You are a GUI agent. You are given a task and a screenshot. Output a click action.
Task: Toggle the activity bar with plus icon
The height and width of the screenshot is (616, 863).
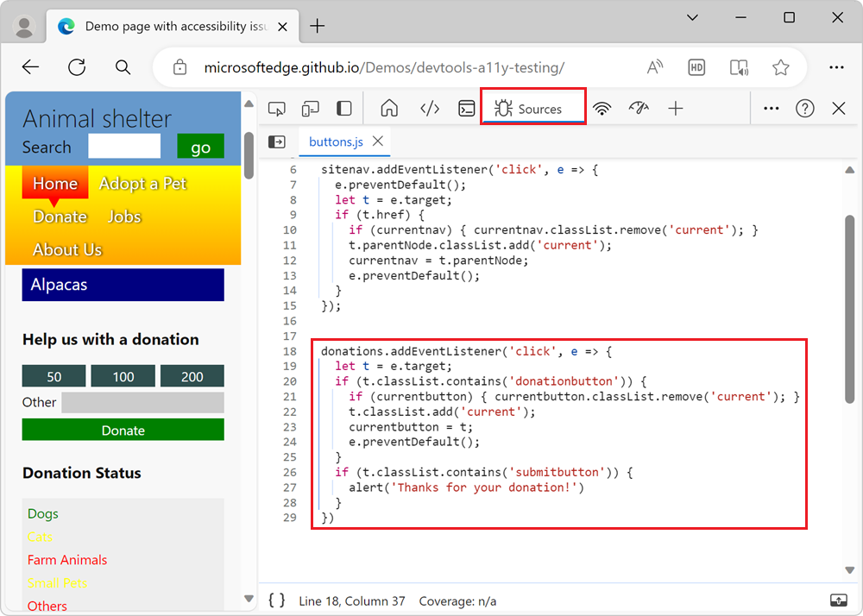676,108
